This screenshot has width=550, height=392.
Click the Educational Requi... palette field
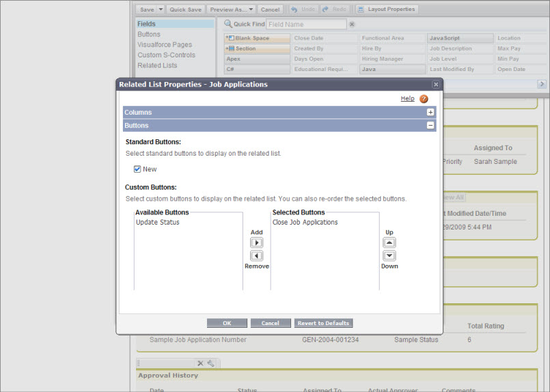(x=325, y=69)
